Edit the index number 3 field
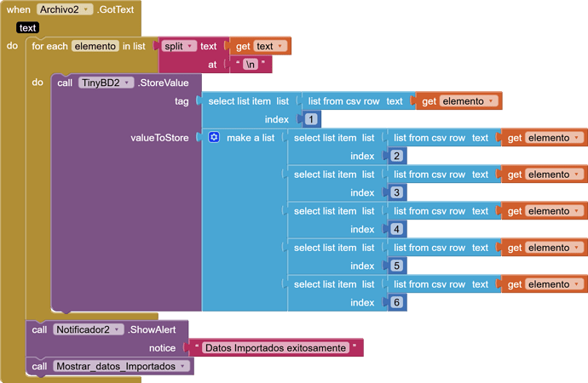 [397, 193]
